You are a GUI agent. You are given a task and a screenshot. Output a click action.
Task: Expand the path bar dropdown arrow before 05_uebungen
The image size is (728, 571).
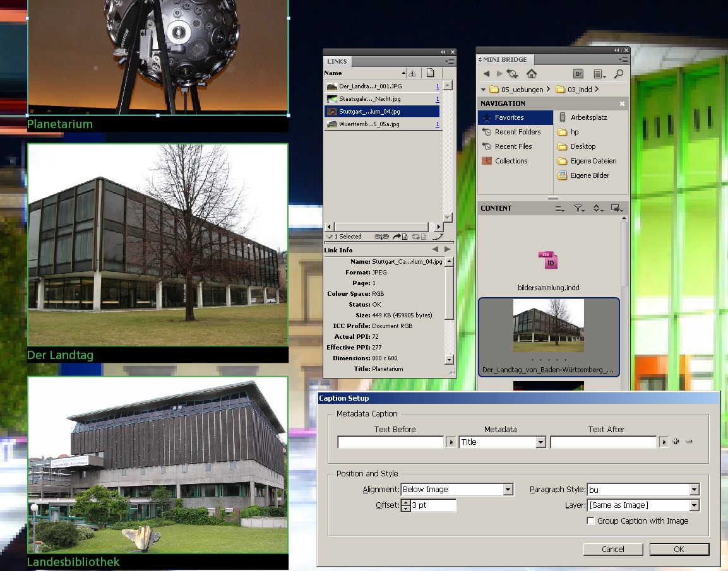pyautogui.click(x=483, y=90)
